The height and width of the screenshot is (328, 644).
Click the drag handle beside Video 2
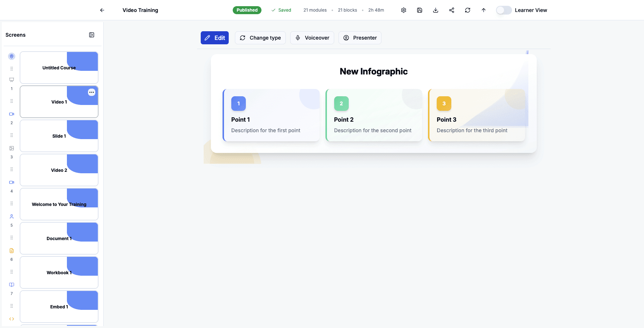12,169
